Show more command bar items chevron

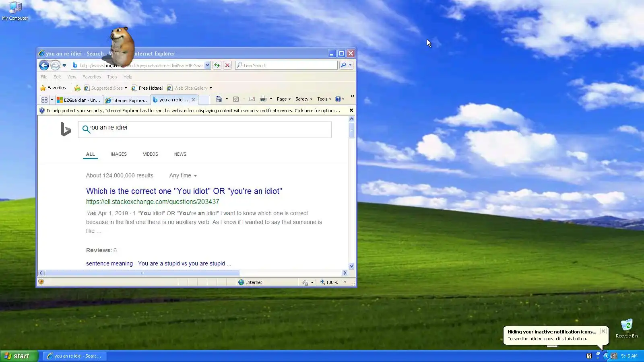(x=353, y=96)
